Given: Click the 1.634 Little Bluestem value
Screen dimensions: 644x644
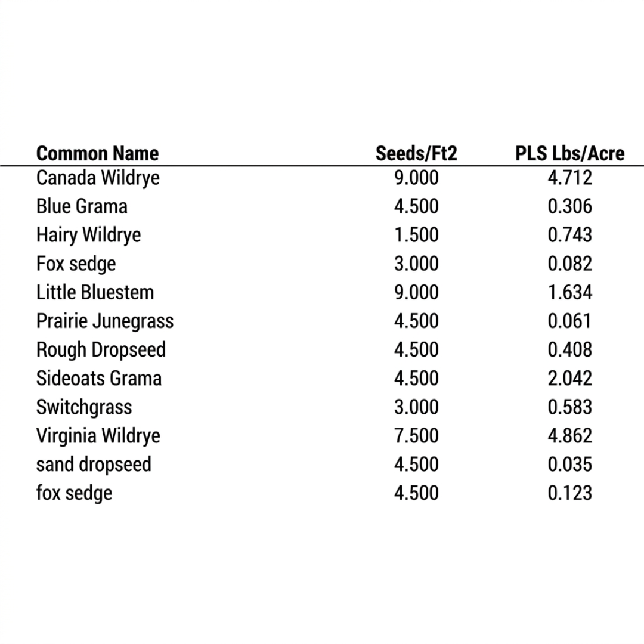Looking at the screenshot, I should 570,292.
